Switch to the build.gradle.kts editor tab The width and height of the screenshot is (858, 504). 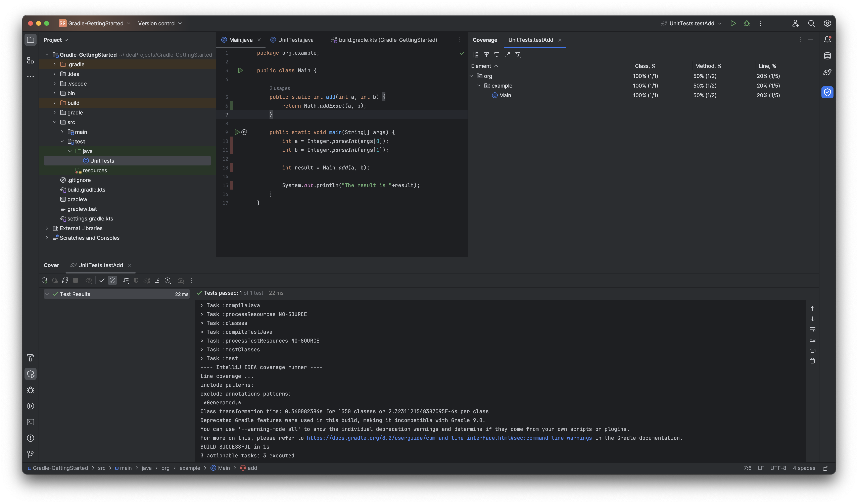point(384,40)
